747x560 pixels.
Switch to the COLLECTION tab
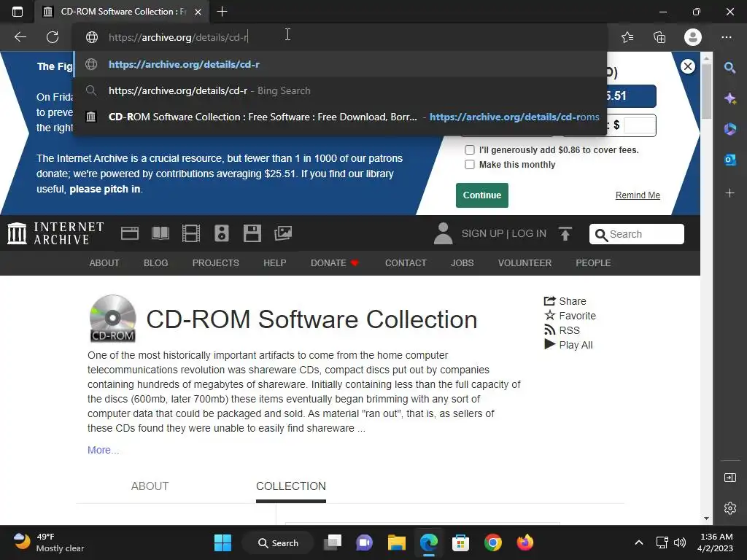[x=290, y=486]
